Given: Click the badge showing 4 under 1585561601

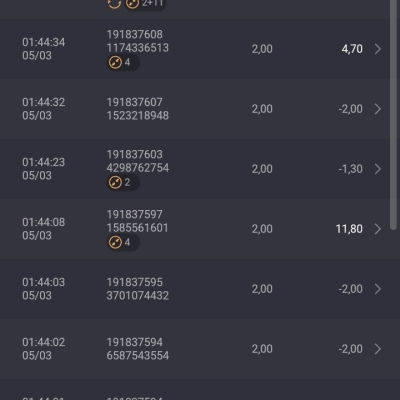Looking at the screenshot, I should coord(123,242).
